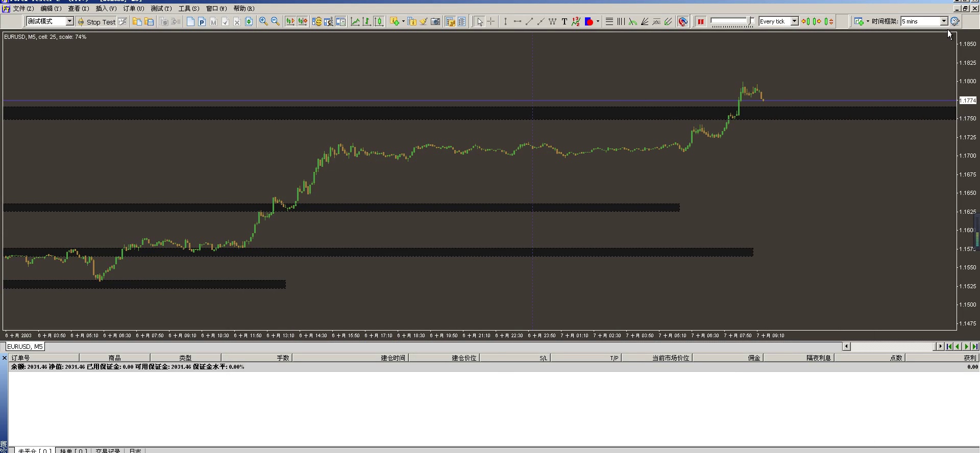This screenshot has width=980, height=453.
Task: Select the trend line drawing tool
Action: (529, 21)
